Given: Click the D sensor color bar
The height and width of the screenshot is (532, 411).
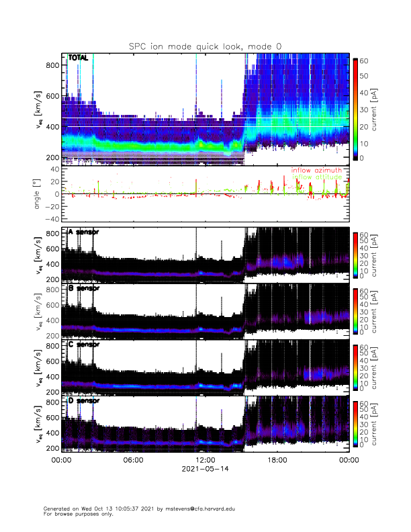Looking at the screenshot, I should pyautogui.click(x=355, y=423).
